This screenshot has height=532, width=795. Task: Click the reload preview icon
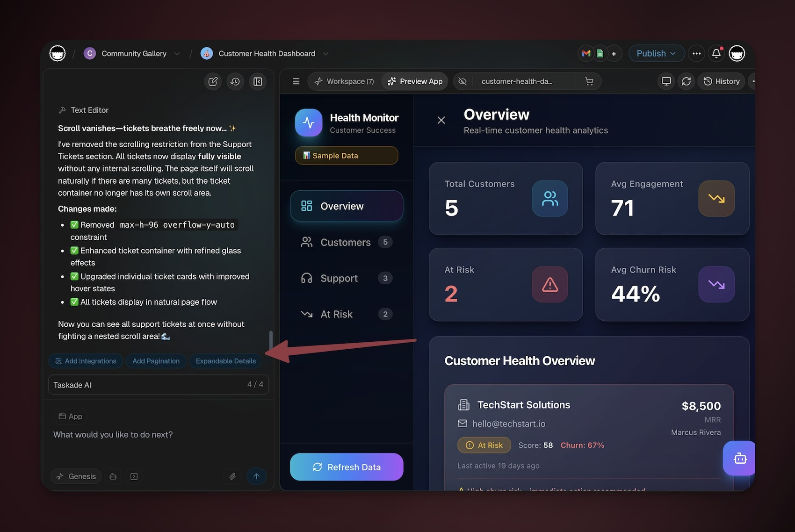point(686,81)
